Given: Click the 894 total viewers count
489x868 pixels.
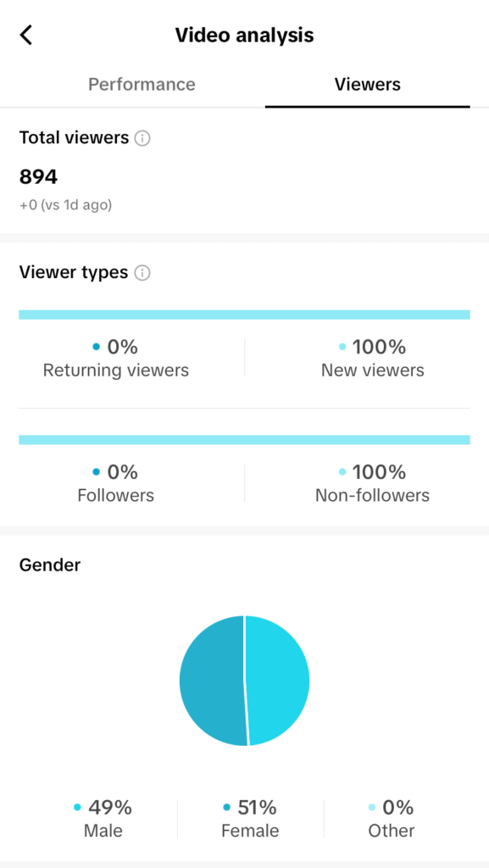Looking at the screenshot, I should pyautogui.click(x=38, y=176).
